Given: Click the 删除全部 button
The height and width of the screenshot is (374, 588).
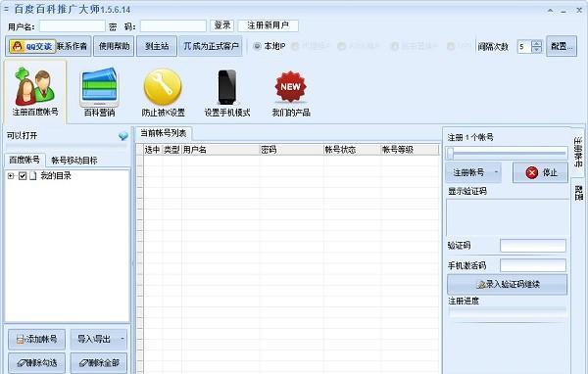Looking at the screenshot, I should pos(99,362).
